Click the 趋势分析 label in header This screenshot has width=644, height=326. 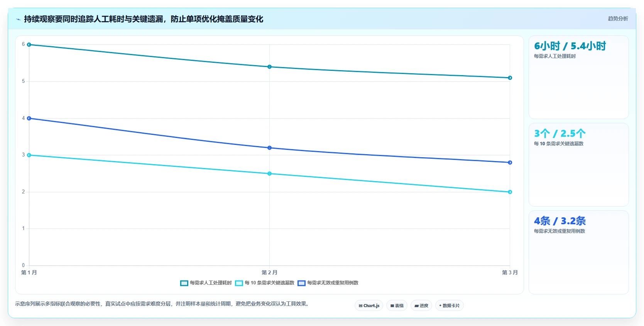coord(618,18)
